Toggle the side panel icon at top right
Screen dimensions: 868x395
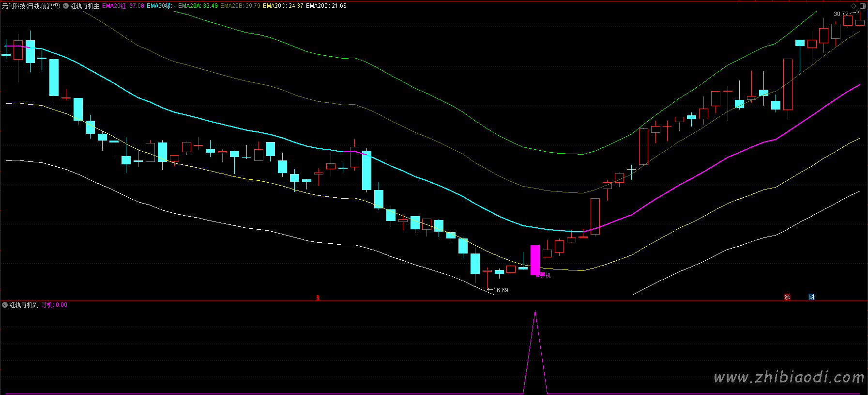click(x=863, y=6)
